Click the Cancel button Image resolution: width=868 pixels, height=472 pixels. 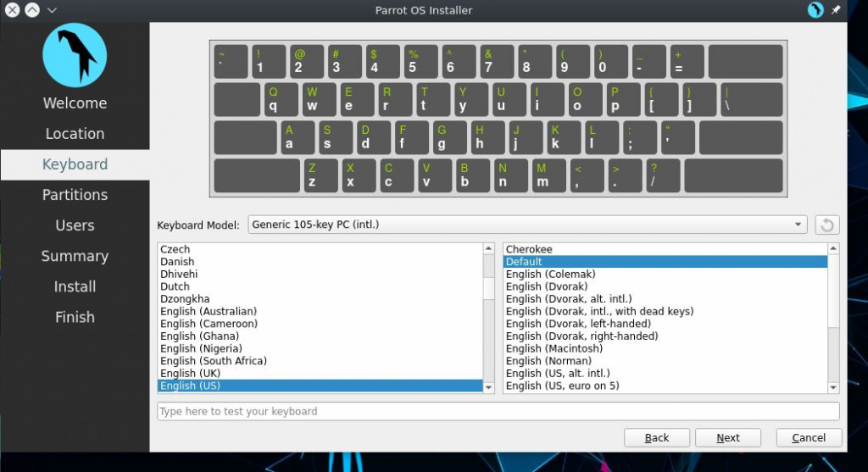809,438
